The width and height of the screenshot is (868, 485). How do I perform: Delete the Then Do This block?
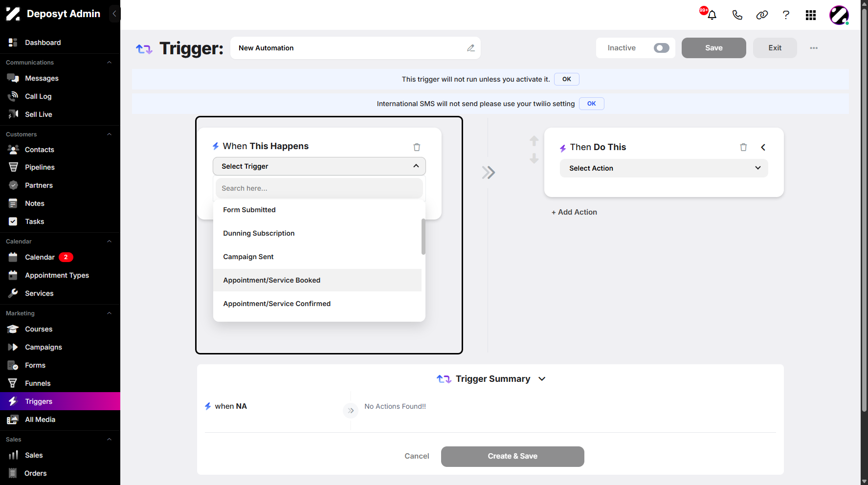point(743,147)
